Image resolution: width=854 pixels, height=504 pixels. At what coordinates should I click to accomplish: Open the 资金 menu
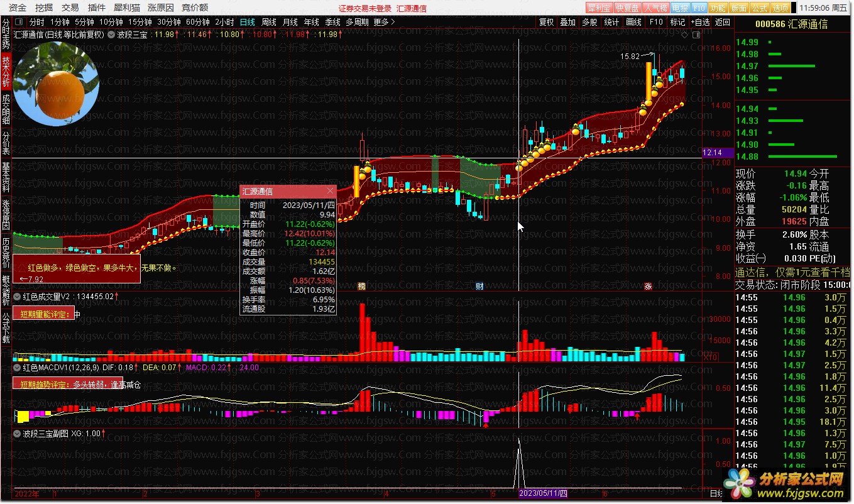18,8
